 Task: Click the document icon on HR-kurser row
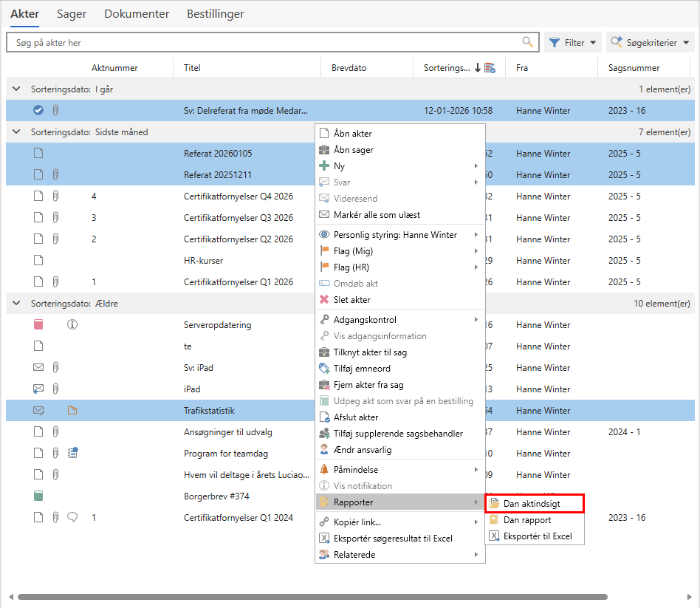coord(38,261)
